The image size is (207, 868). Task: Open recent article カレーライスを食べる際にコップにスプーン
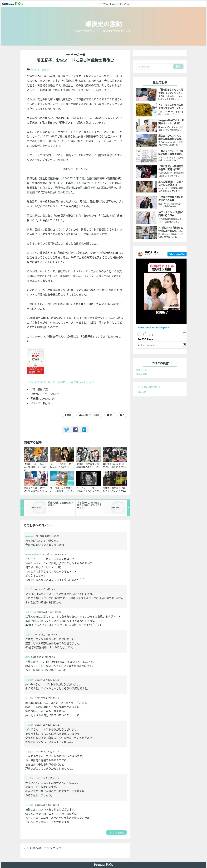click(160, 110)
